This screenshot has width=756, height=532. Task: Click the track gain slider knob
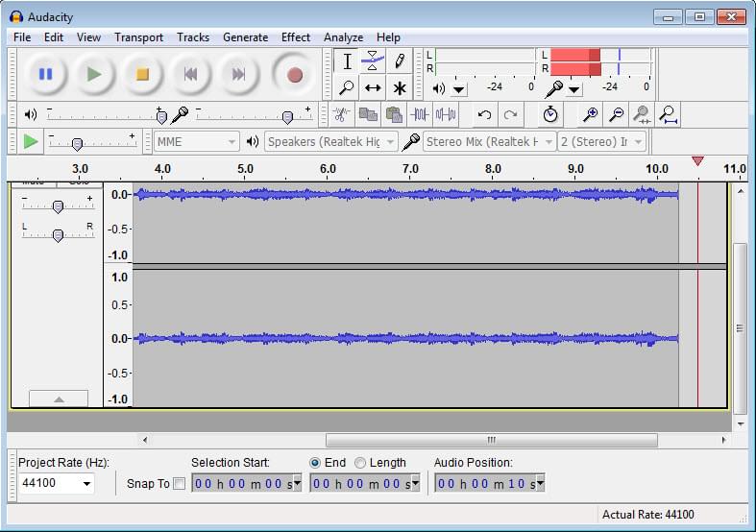[x=58, y=206]
